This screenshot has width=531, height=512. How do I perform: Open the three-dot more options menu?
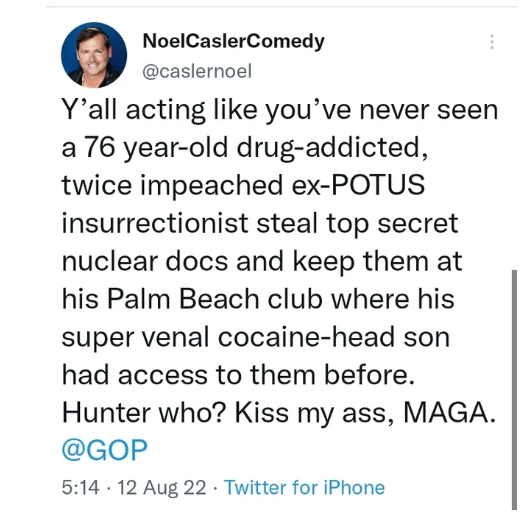point(492,42)
